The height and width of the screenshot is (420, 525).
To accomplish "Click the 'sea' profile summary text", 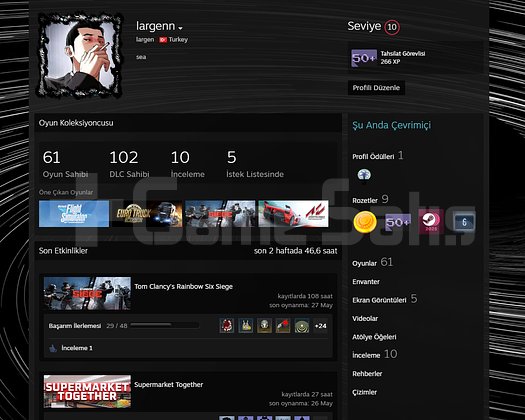I will pyautogui.click(x=141, y=57).
